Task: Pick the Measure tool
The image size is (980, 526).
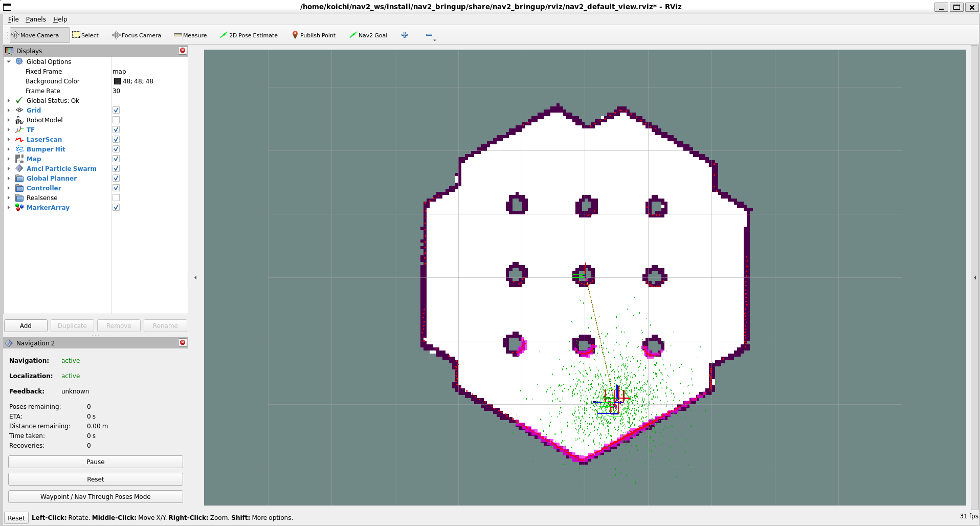Action: (x=190, y=35)
